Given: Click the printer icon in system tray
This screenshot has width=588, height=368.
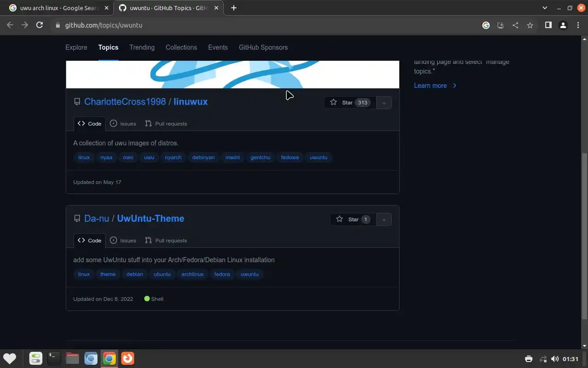Looking at the screenshot, I should pyautogui.click(x=528, y=359).
